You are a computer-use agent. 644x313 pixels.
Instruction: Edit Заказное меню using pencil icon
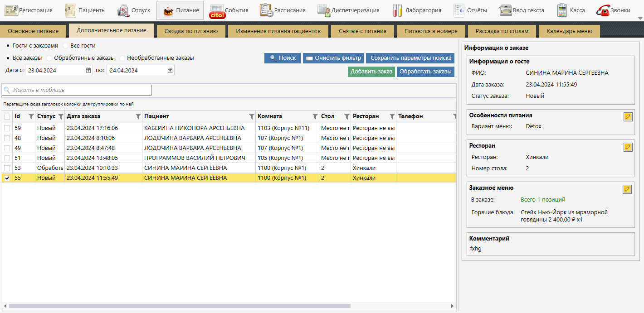pos(628,189)
